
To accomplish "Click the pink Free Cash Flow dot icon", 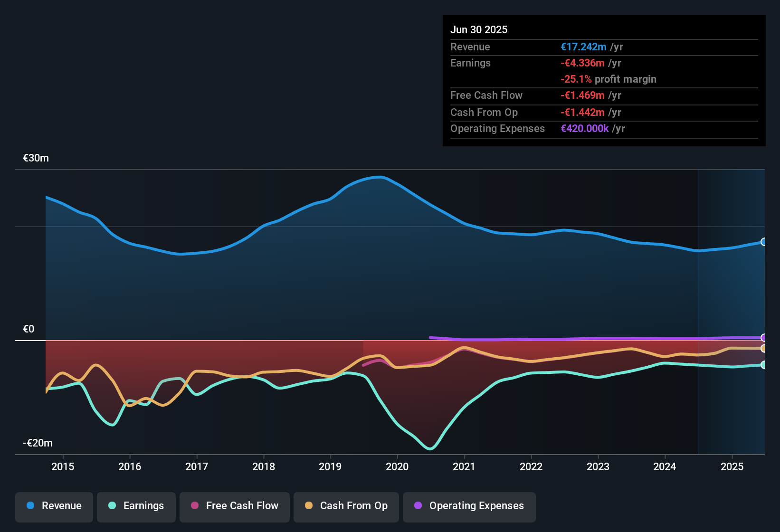I will (194, 506).
